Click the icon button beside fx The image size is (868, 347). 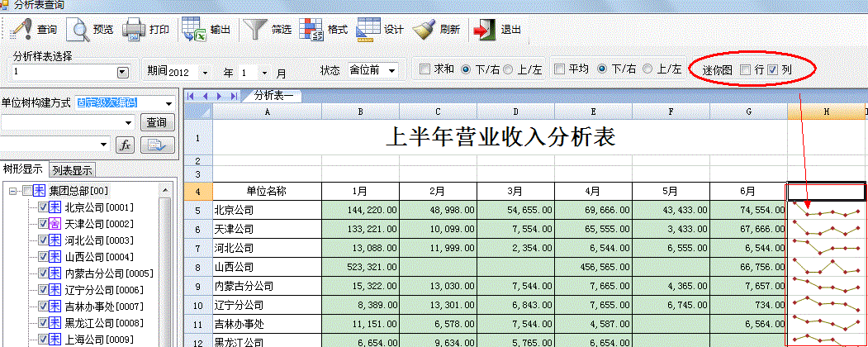(x=158, y=145)
